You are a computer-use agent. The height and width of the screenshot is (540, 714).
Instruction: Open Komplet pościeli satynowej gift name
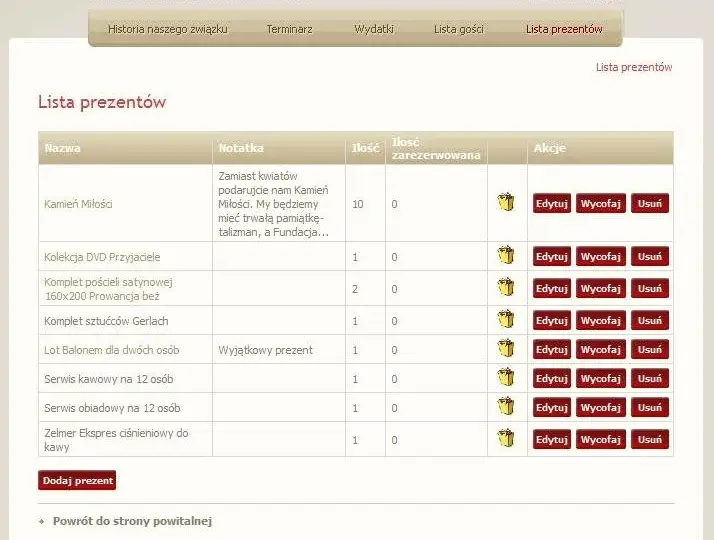(108, 289)
